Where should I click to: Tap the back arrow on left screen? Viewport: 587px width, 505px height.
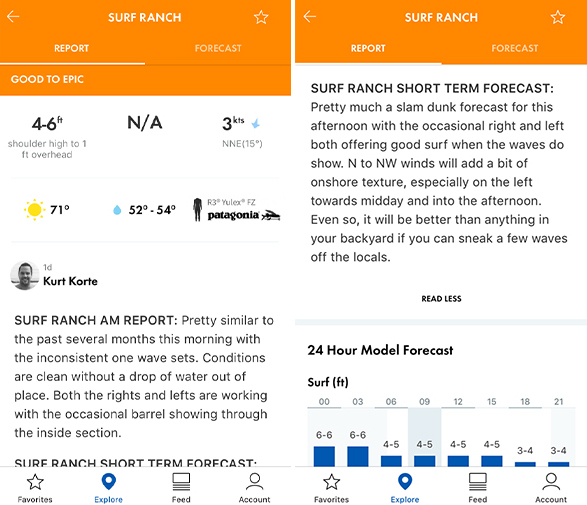(13, 17)
